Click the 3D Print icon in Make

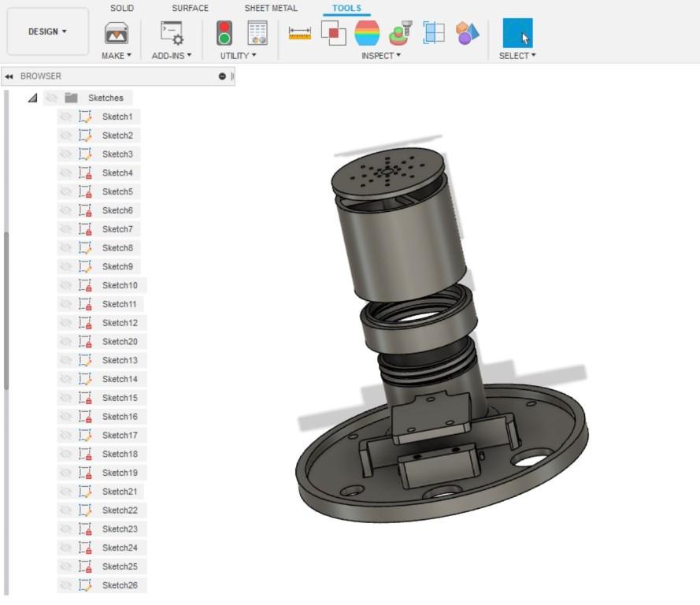(x=117, y=33)
